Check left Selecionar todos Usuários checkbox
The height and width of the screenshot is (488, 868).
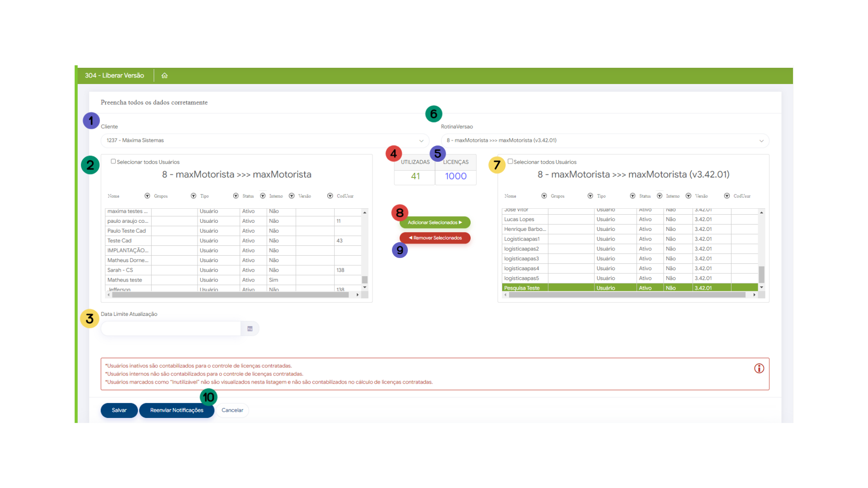coord(113,161)
